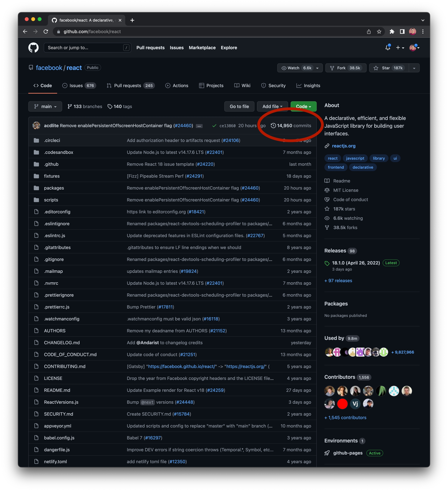Open the .circleci folder

click(x=52, y=140)
